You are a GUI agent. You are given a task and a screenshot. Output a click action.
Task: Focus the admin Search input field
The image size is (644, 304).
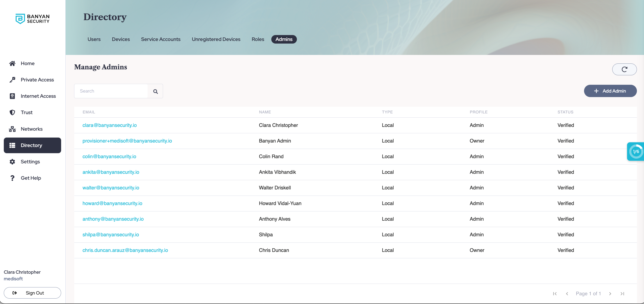111,91
